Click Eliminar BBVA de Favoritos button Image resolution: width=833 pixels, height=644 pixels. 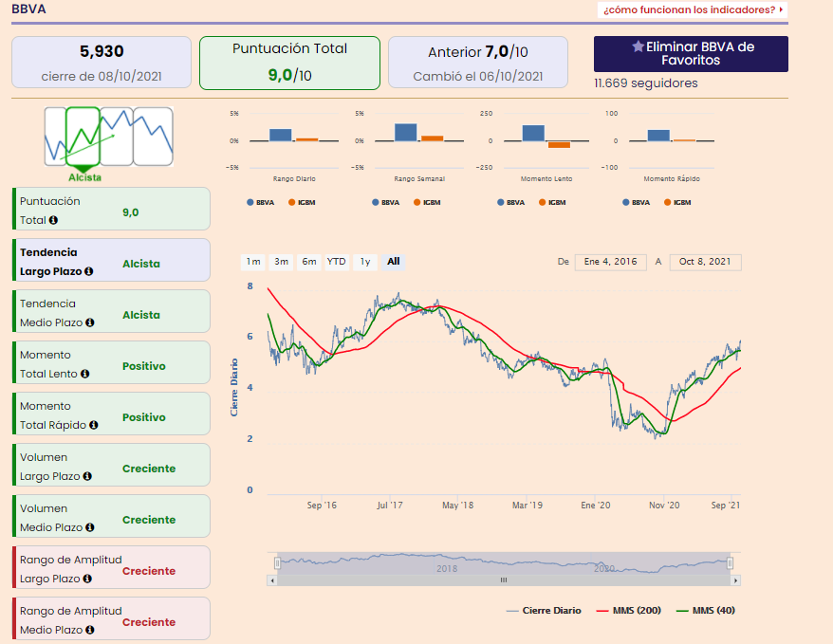(691, 54)
